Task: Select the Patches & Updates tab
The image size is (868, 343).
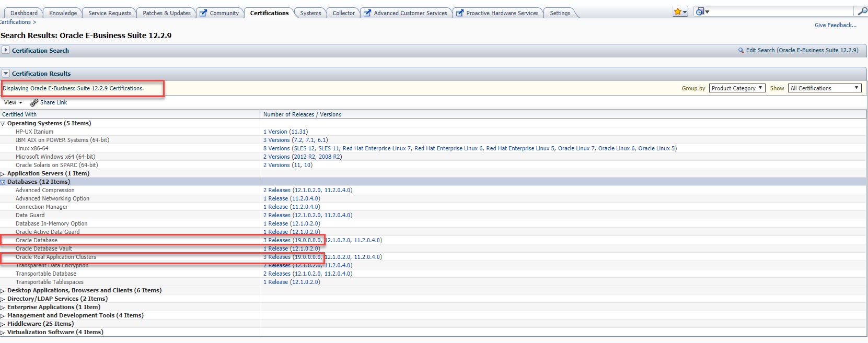Action: (x=167, y=13)
